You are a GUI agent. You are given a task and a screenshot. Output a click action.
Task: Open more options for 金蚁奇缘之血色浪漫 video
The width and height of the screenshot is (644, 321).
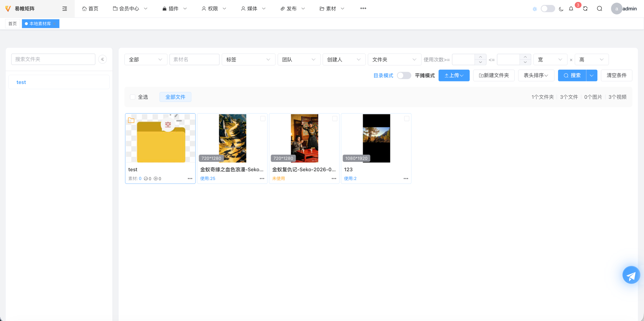tap(262, 179)
